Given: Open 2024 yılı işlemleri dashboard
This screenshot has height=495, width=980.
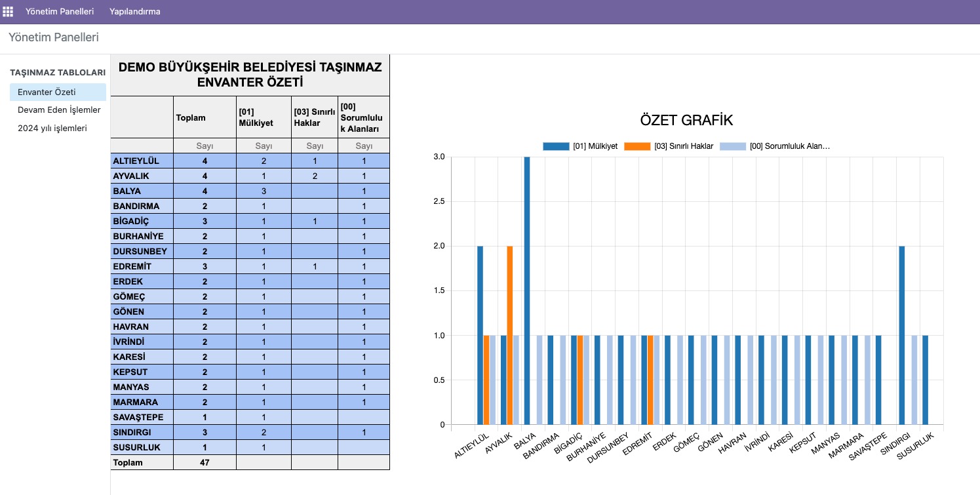Looking at the screenshot, I should point(52,129).
